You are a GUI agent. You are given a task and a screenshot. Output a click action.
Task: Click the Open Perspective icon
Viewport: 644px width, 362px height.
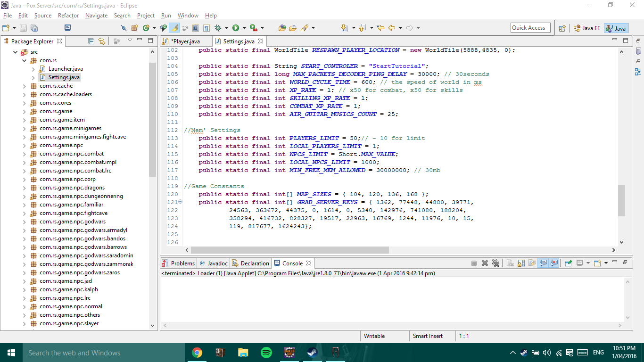[562, 28]
